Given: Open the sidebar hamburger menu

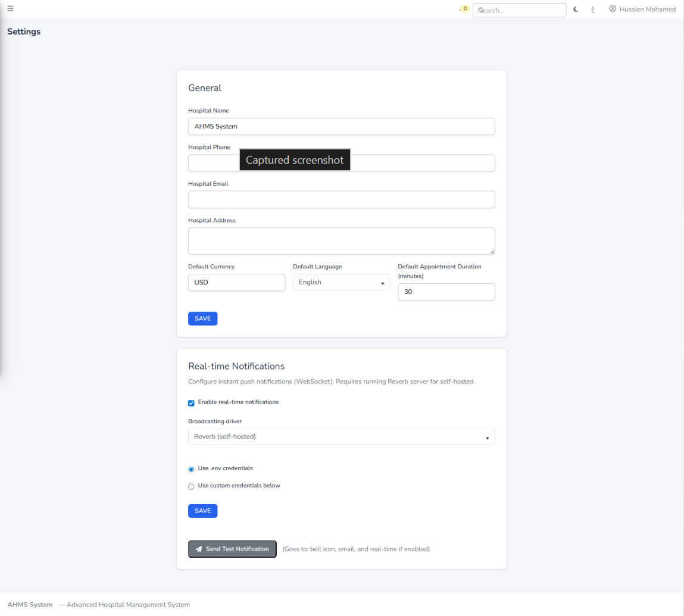Looking at the screenshot, I should click(x=10, y=8).
